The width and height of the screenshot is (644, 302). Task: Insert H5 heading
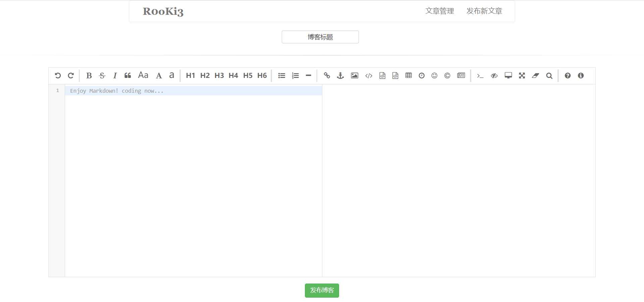tap(248, 76)
